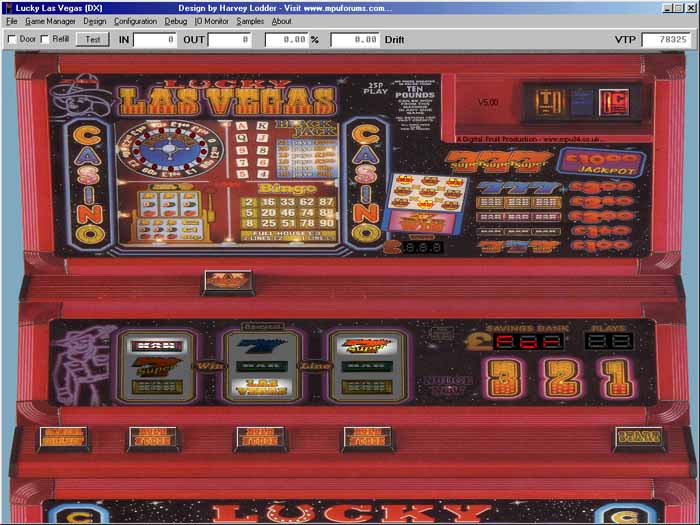700x525 pixels.
Task: Click the V5.00 version text
Action: tap(488, 102)
